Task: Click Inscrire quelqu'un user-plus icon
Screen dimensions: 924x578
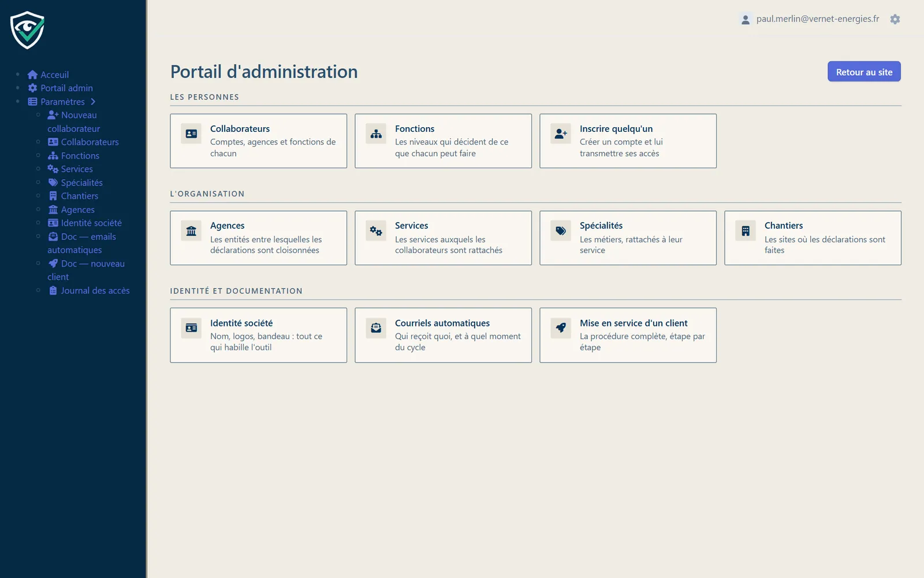Action: [x=561, y=134]
